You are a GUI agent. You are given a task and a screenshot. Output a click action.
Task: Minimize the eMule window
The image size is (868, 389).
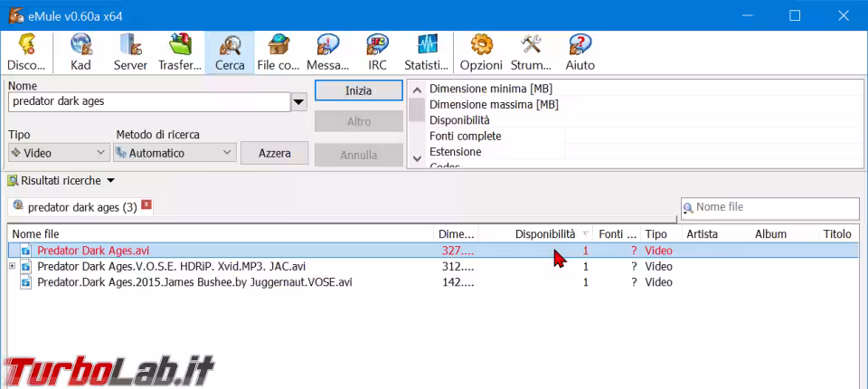tap(746, 15)
